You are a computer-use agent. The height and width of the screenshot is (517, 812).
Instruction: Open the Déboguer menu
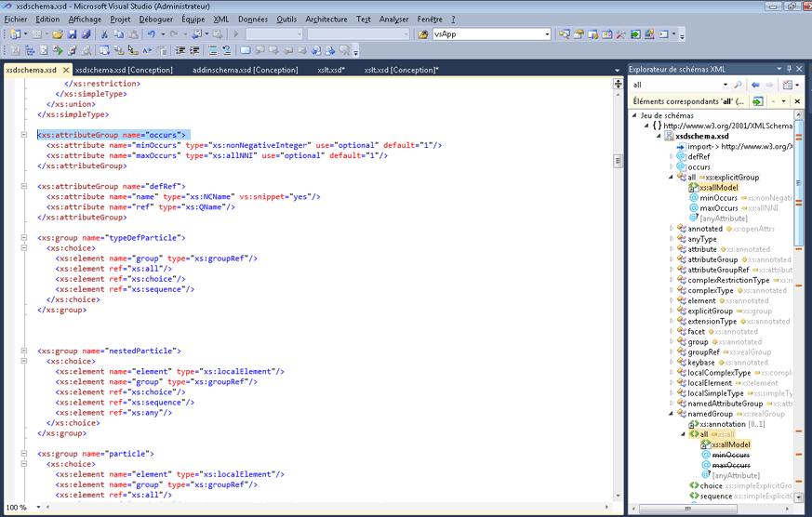click(x=156, y=20)
